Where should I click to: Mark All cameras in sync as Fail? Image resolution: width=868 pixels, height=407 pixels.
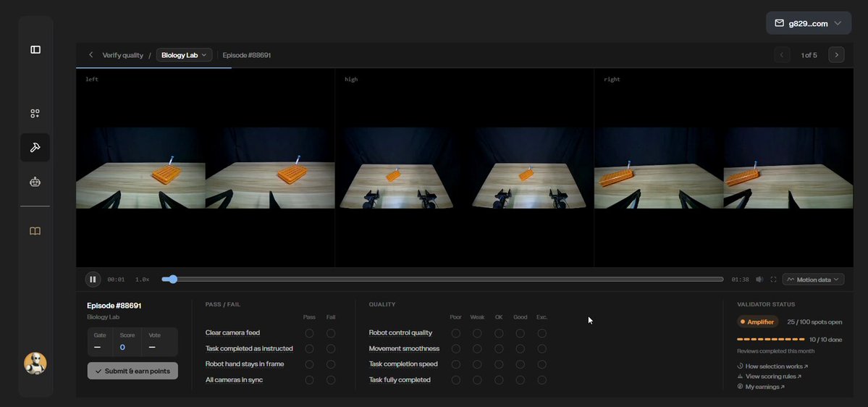[331, 380]
